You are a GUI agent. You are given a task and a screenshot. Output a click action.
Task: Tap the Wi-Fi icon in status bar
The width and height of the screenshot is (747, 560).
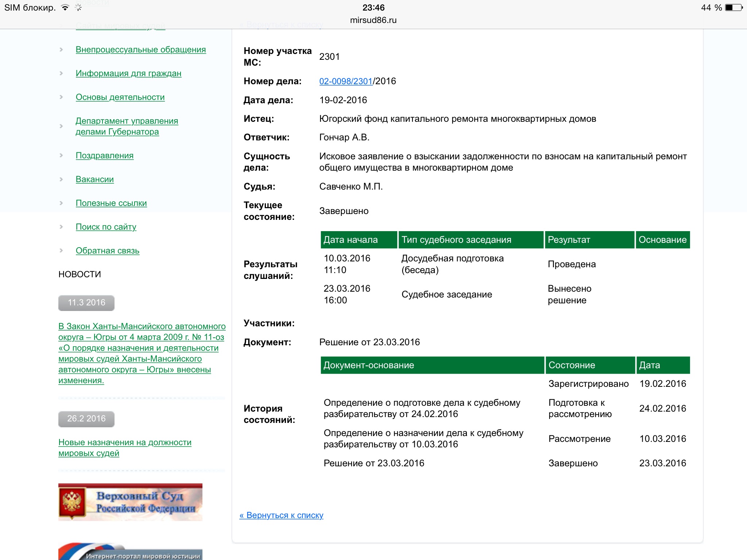pyautogui.click(x=65, y=8)
